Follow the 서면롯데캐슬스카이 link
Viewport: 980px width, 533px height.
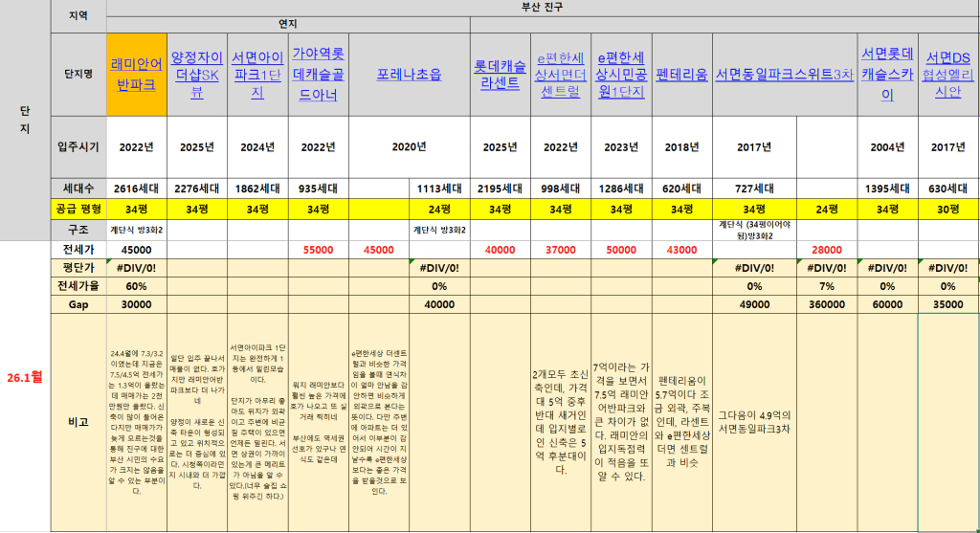pyautogui.click(x=887, y=75)
